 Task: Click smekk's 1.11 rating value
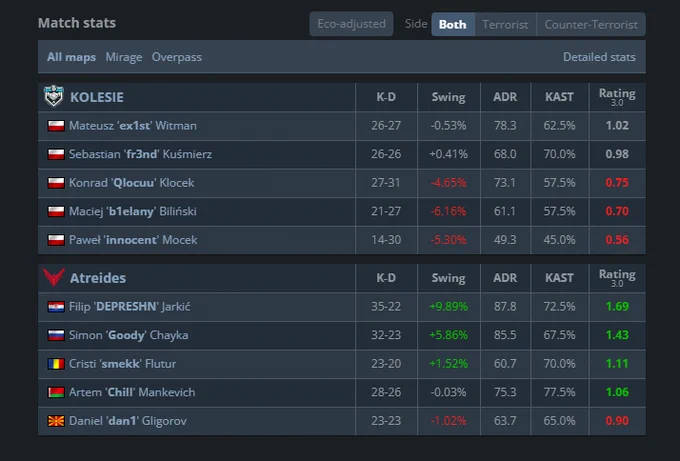[x=617, y=364]
